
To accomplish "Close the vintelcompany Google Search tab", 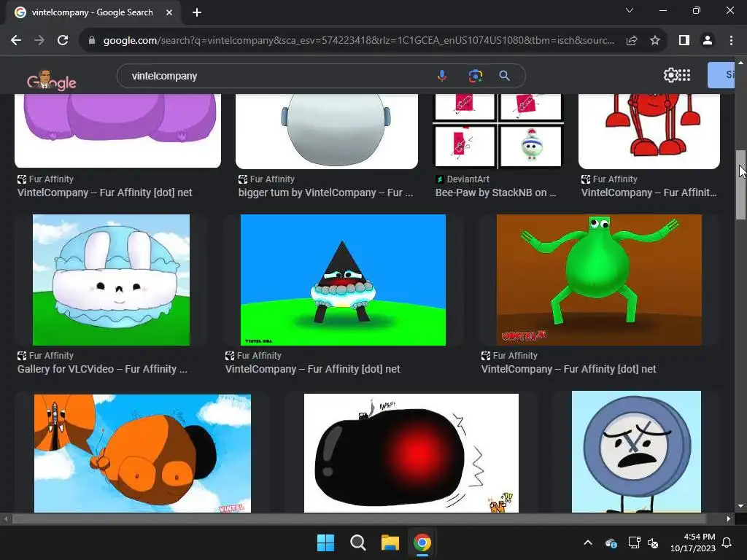I will (169, 12).
